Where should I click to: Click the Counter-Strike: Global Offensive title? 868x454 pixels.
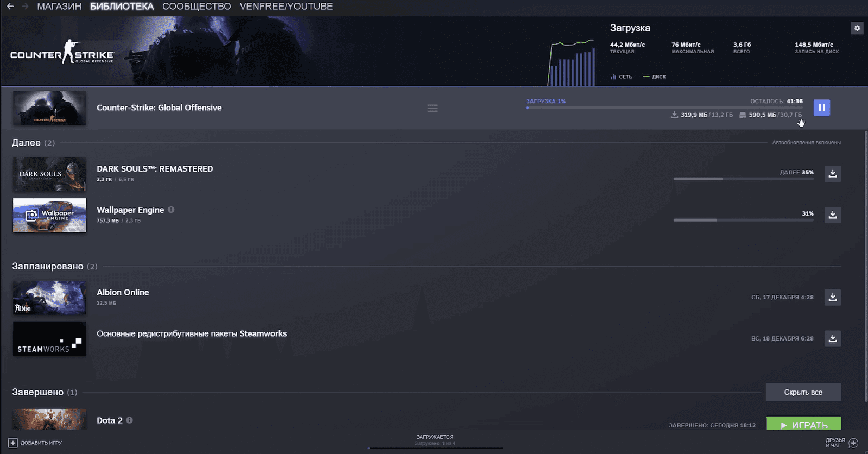coord(159,108)
